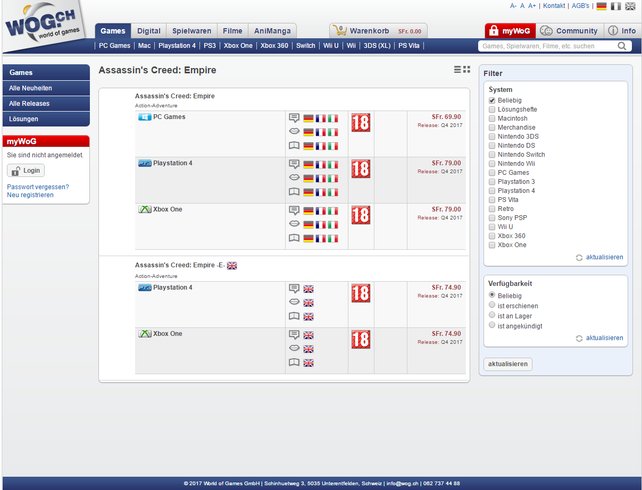
Task: Uncheck the Beliebig system checkbox
Action: (492, 100)
